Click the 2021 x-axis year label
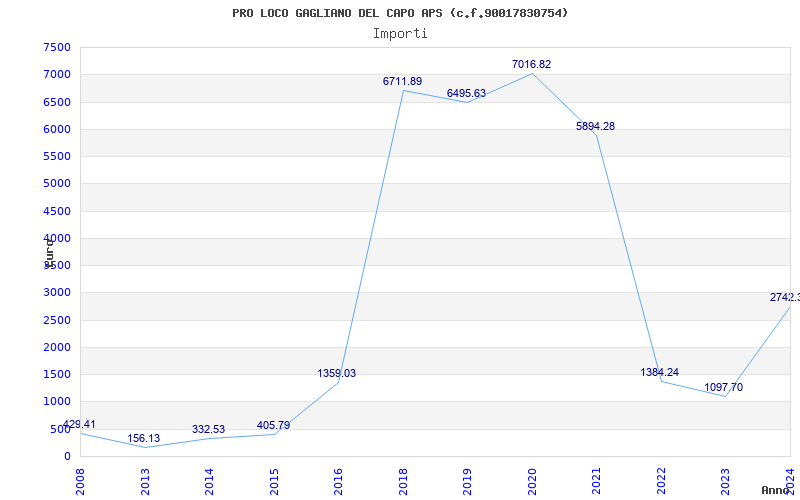Image resolution: width=800 pixels, height=500 pixels. click(596, 481)
